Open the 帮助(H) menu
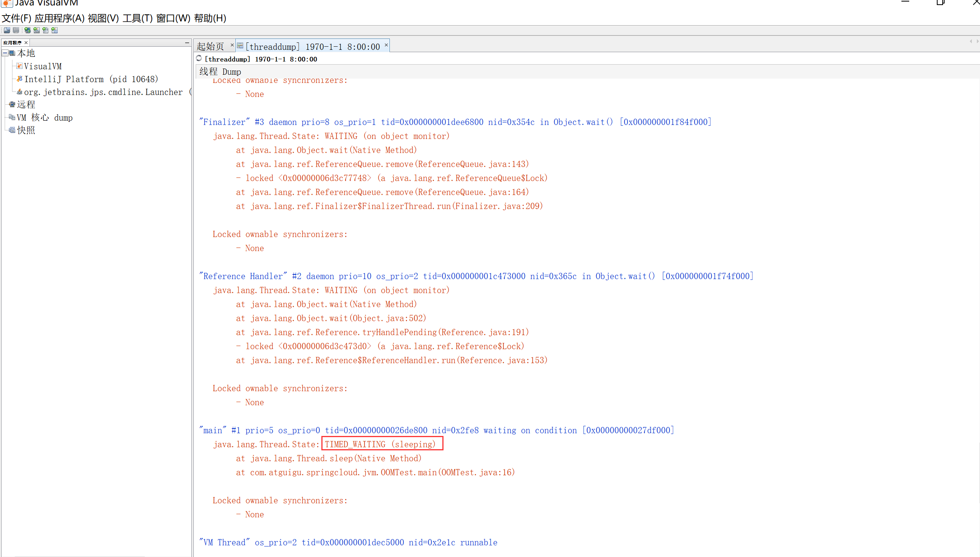 (x=210, y=18)
